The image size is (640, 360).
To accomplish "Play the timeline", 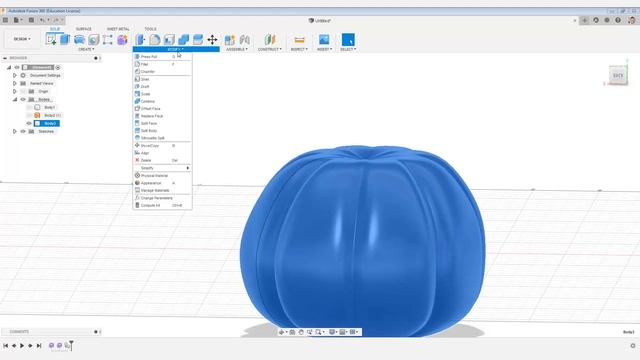I will tap(22, 346).
